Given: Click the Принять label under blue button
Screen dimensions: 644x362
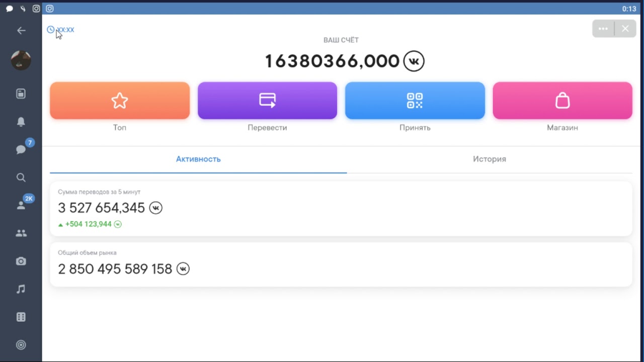Looking at the screenshot, I should [415, 128].
